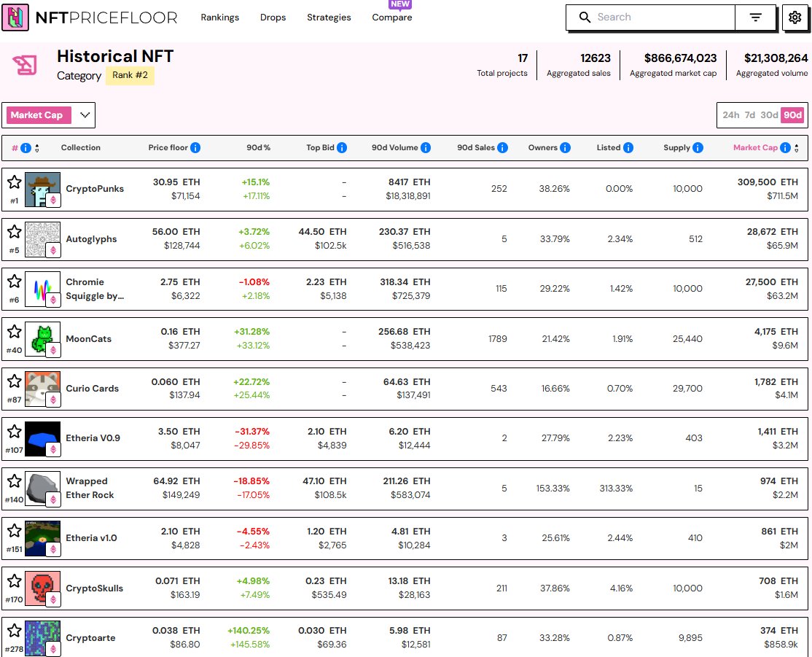Sort by rank number arrows
The width and height of the screenshot is (812, 657).
pos(36,148)
